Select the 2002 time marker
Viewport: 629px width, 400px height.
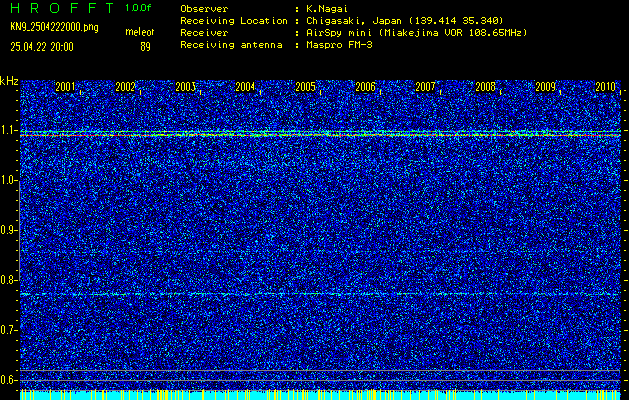(125, 87)
